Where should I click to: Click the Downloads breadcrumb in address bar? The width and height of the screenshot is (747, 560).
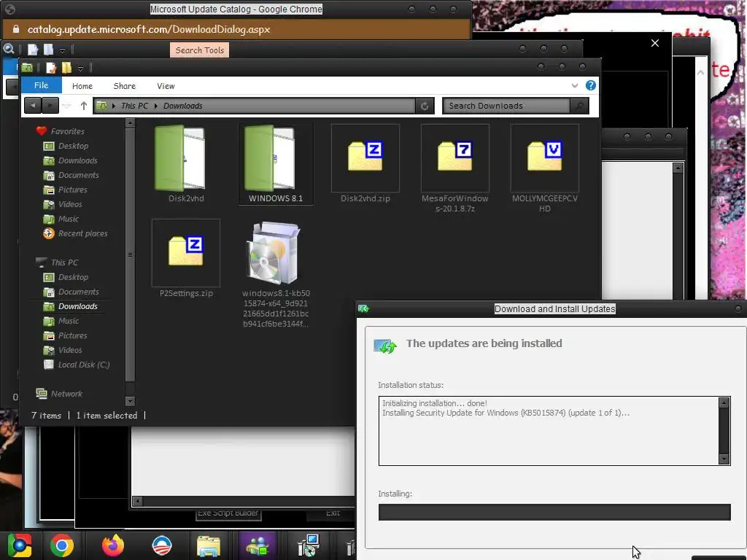tap(183, 106)
